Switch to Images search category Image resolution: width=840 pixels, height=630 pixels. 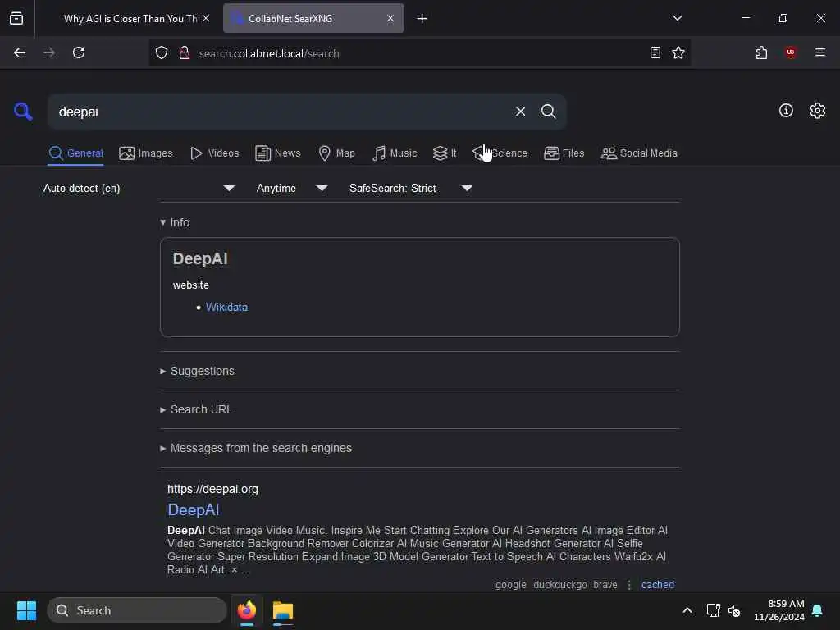(146, 153)
